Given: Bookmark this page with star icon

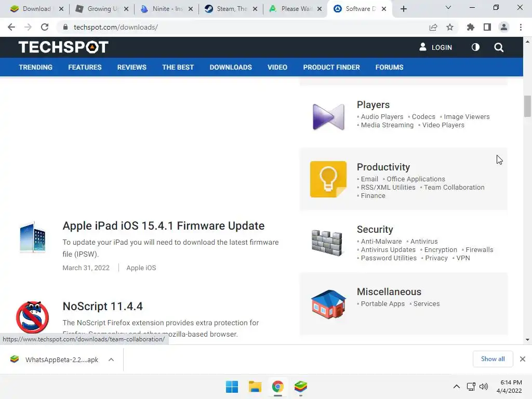Looking at the screenshot, I should 450,27.
